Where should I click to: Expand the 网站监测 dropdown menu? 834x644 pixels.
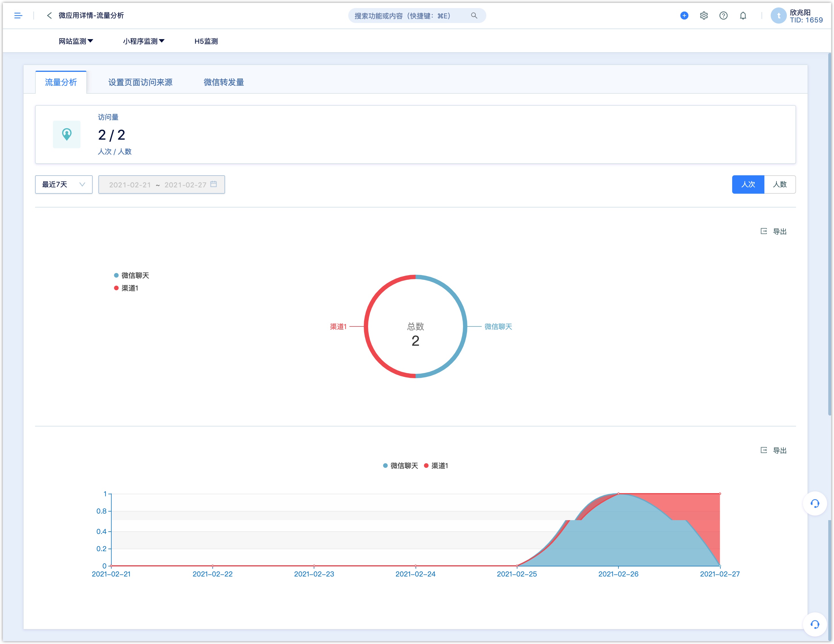[76, 41]
